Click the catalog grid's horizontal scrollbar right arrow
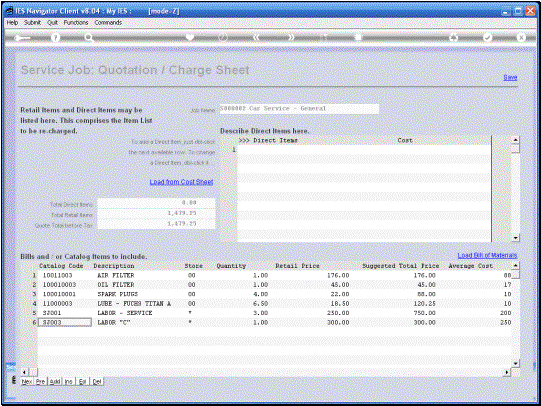 [507, 372]
